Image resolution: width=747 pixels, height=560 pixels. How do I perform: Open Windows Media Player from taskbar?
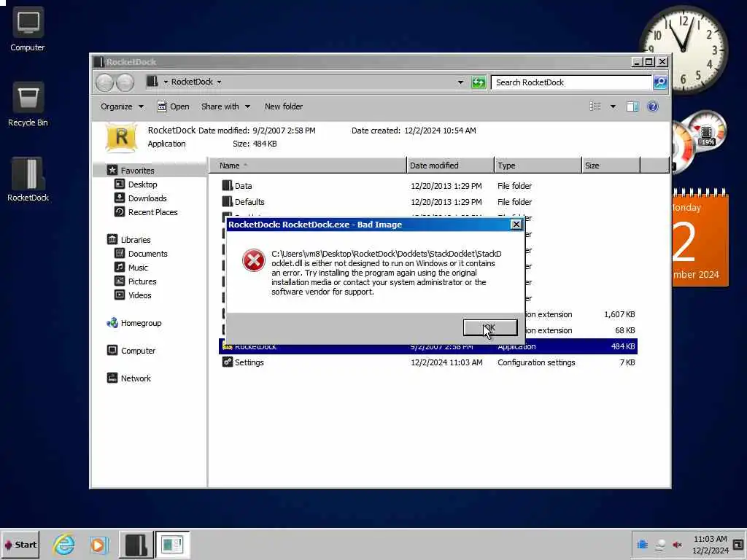[x=98, y=545]
